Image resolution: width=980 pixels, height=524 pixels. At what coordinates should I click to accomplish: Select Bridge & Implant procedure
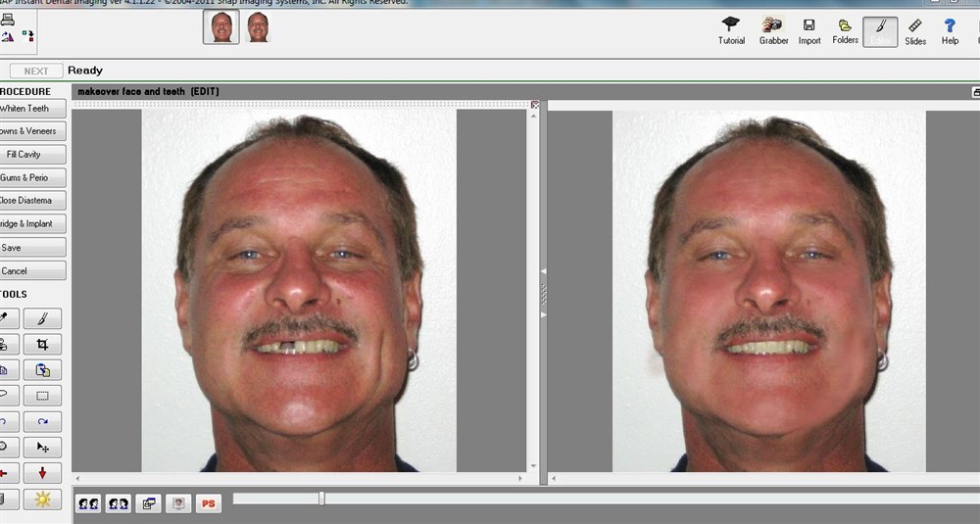point(32,223)
